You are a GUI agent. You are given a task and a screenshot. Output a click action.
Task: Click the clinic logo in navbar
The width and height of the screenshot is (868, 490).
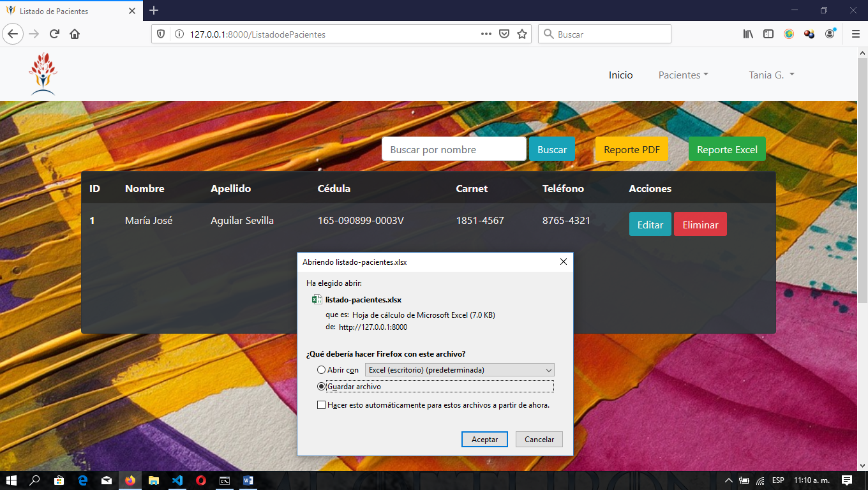coord(43,74)
